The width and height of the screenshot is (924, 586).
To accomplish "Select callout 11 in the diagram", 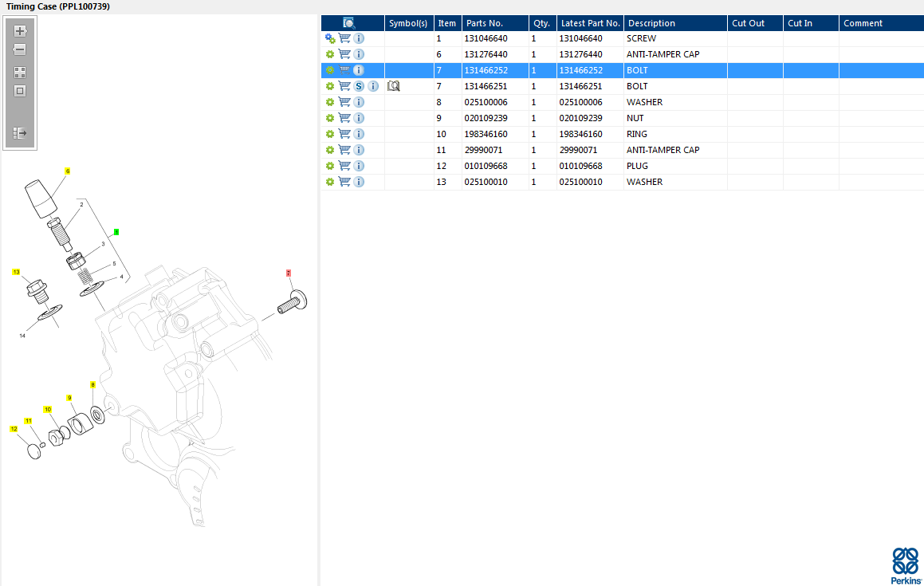I will point(28,421).
